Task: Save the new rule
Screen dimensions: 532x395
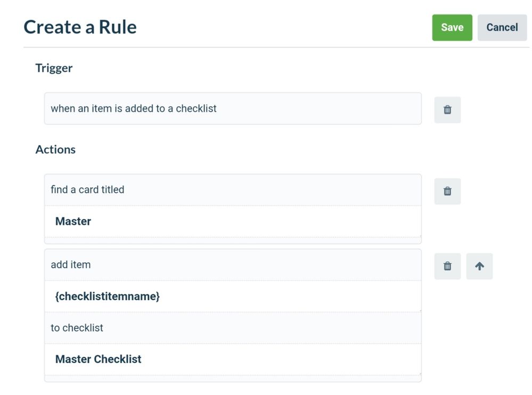Action: coord(452,28)
